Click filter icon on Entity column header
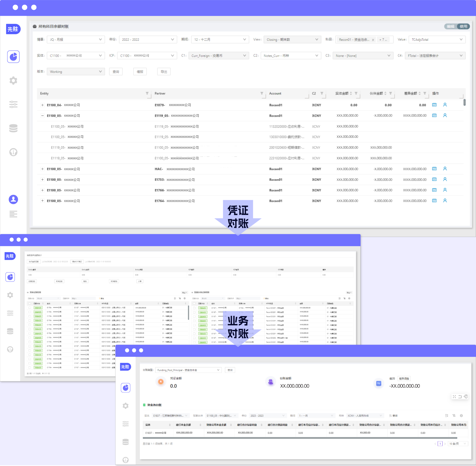476x466 pixels. (147, 93)
